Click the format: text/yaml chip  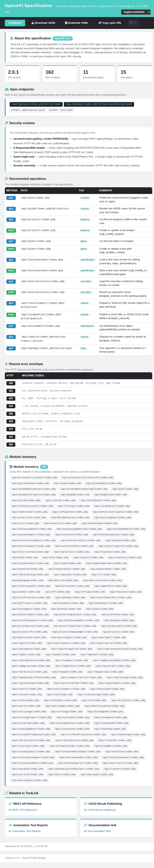pyautogui.click(x=61, y=110)
